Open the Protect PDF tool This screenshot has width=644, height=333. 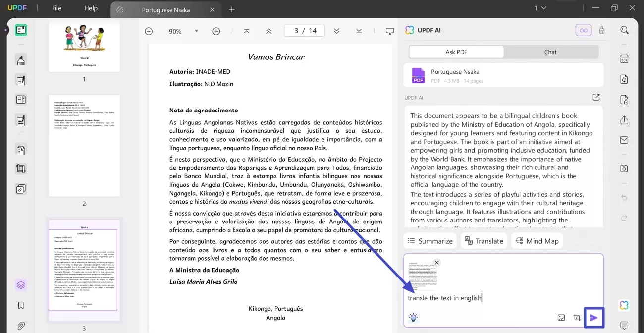[624, 100]
